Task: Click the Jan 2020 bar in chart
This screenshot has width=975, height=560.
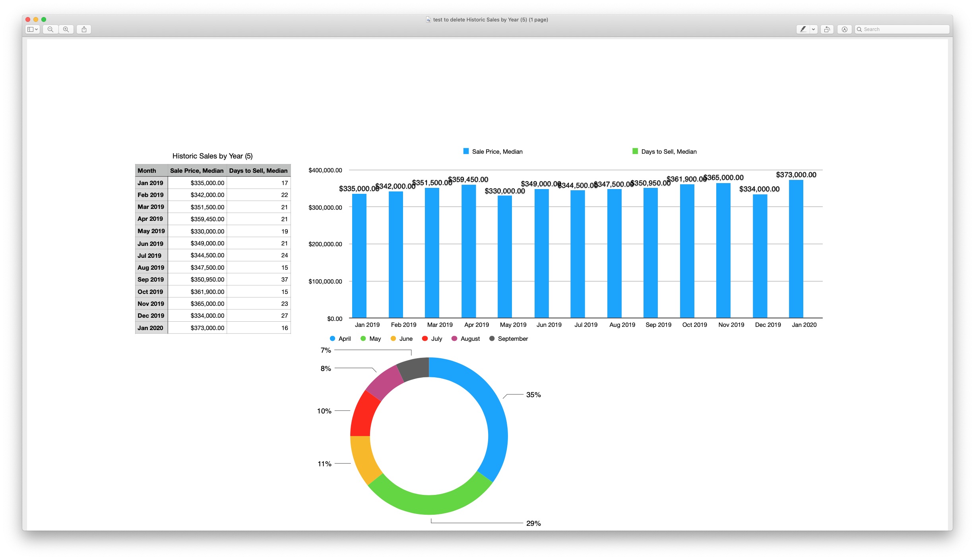Action: pyautogui.click(x=796, y=249)
